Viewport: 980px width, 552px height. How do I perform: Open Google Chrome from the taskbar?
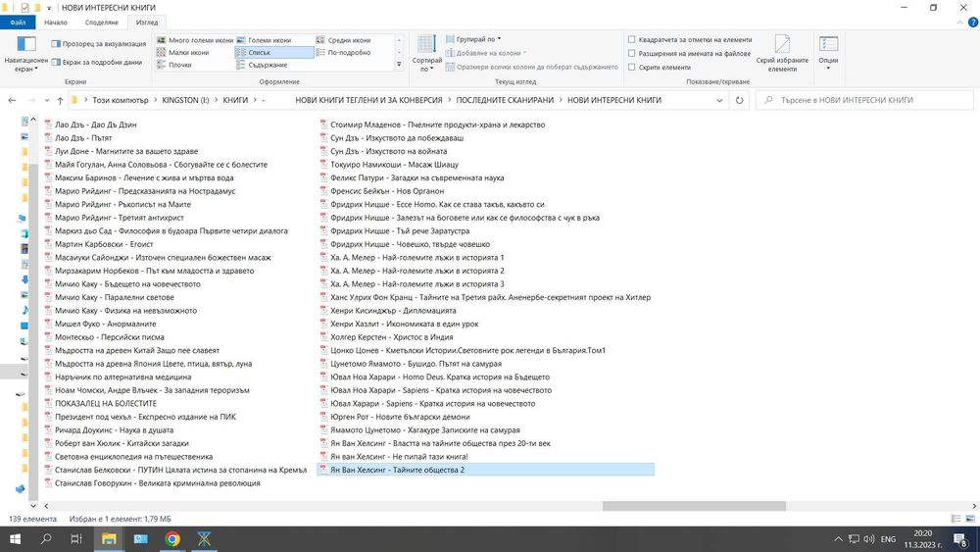(x=172, y=539)
